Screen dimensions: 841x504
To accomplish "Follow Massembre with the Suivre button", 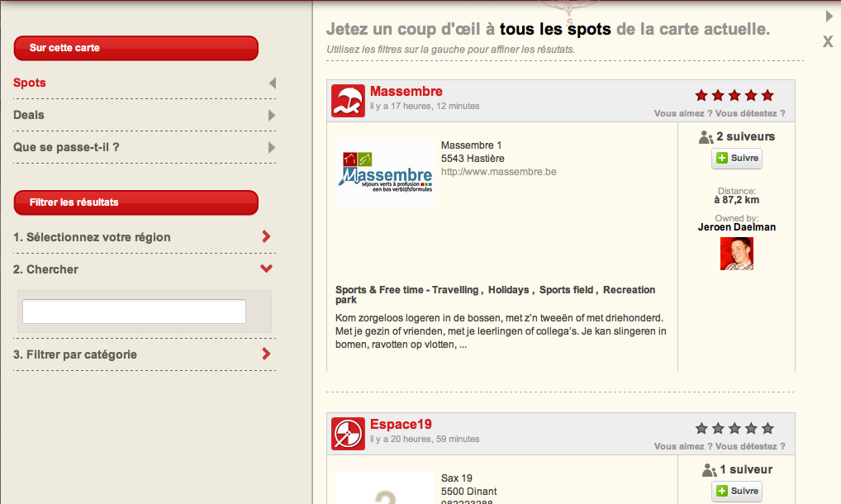I will pyautogui.click(x=736, y=158).
